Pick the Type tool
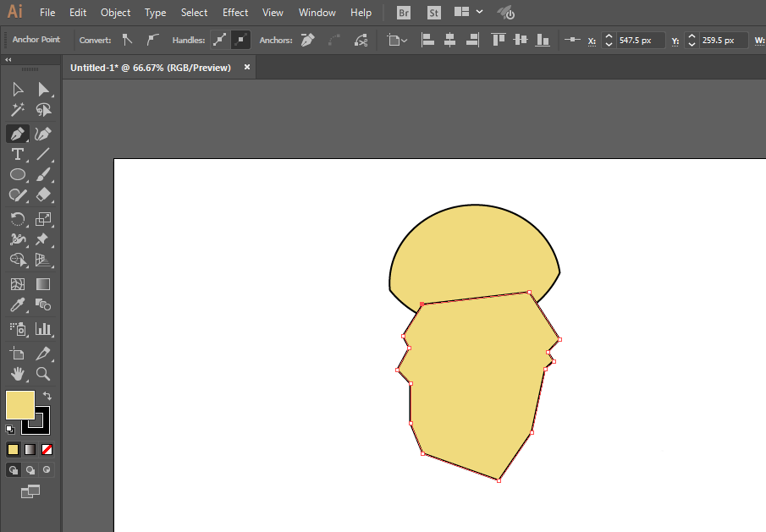 17,154
